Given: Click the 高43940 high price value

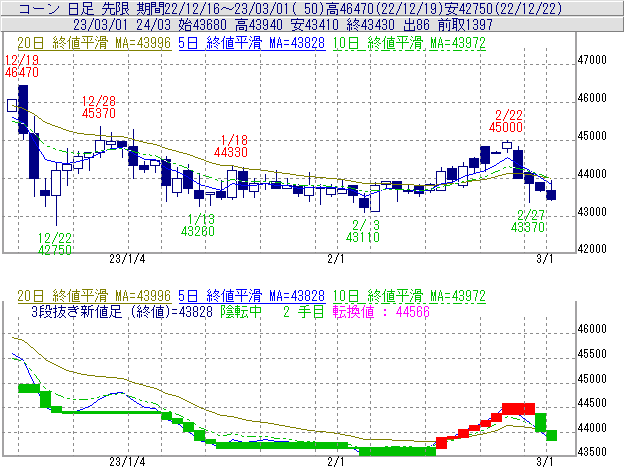Looking at the screenshot, I should pos(258,25).
